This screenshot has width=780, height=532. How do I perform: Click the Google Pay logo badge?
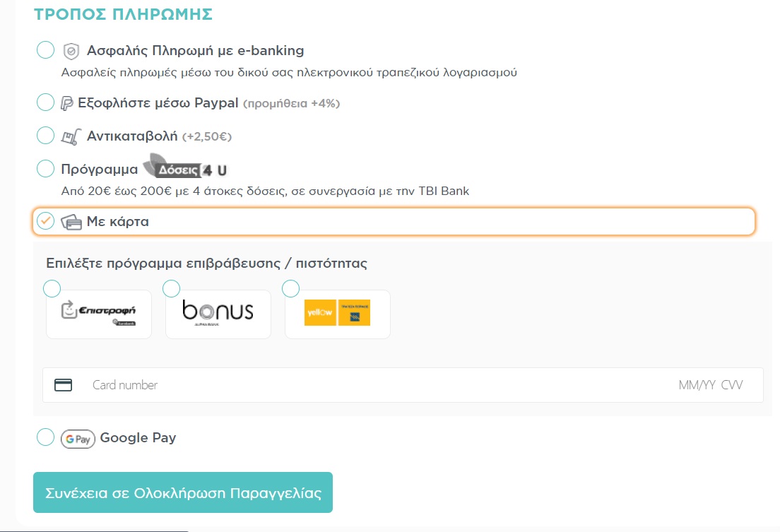[78, 439]
